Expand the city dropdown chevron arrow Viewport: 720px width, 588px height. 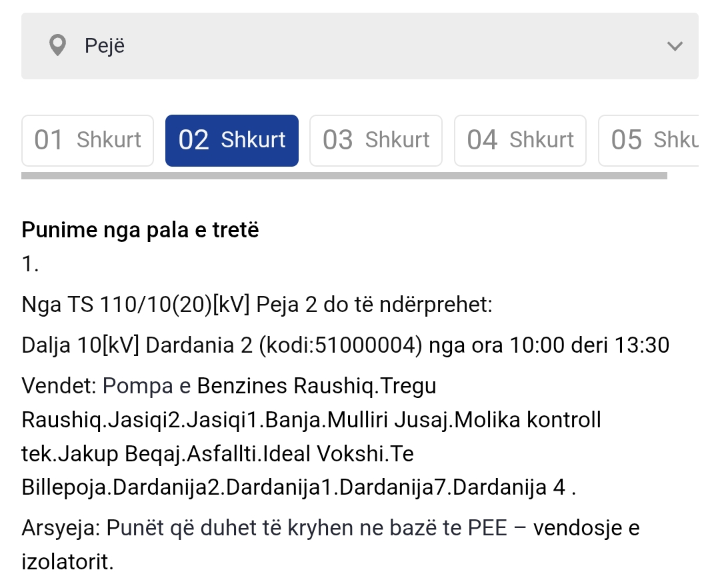[675, 46]
